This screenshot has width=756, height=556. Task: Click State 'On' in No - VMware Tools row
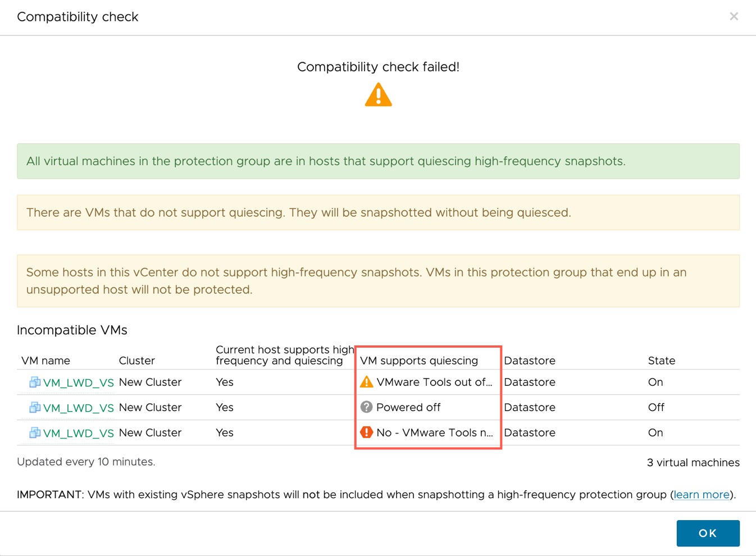pyautogui.click(x=655, y=432)
